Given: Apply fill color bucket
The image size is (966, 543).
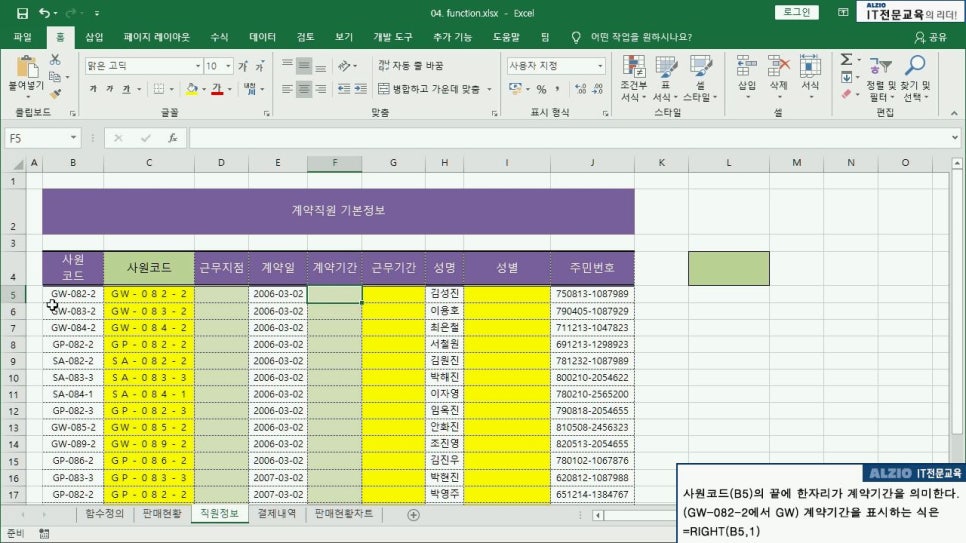Looking at the screenshot, I should 192,89.
